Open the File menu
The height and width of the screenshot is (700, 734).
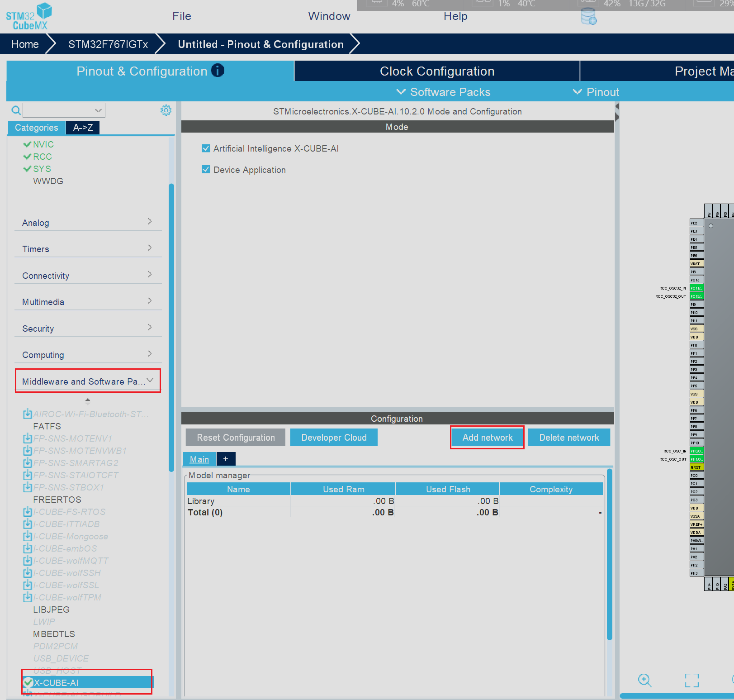(182, 16)
